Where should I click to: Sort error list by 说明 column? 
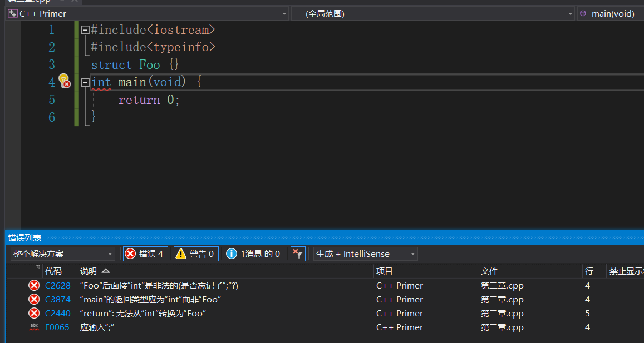tap(225, 271)
